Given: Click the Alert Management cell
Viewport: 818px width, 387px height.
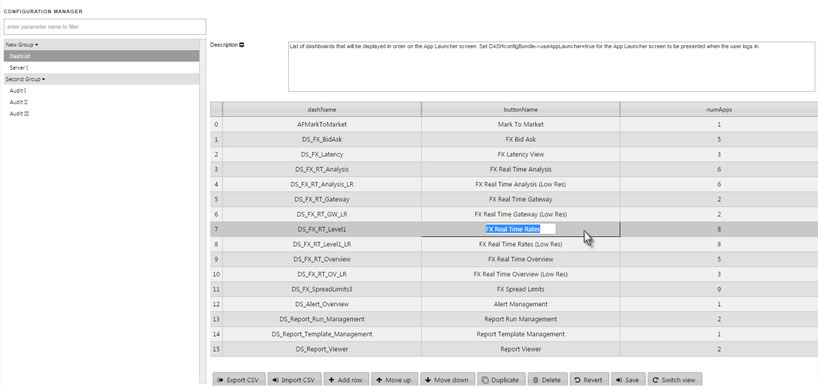Looking at the screenshot, I should (521, 304).
